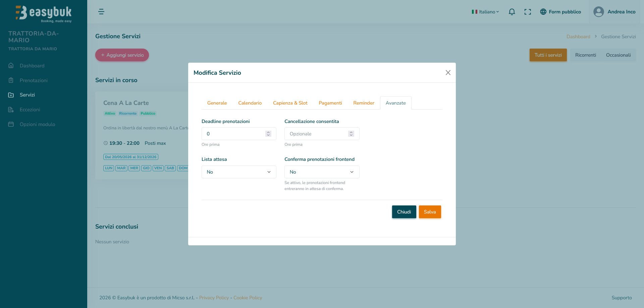Viewport: 644px width, 308px height.
Task: Open the Lista attesa dropdown
Action: click(x=239, y=172)
